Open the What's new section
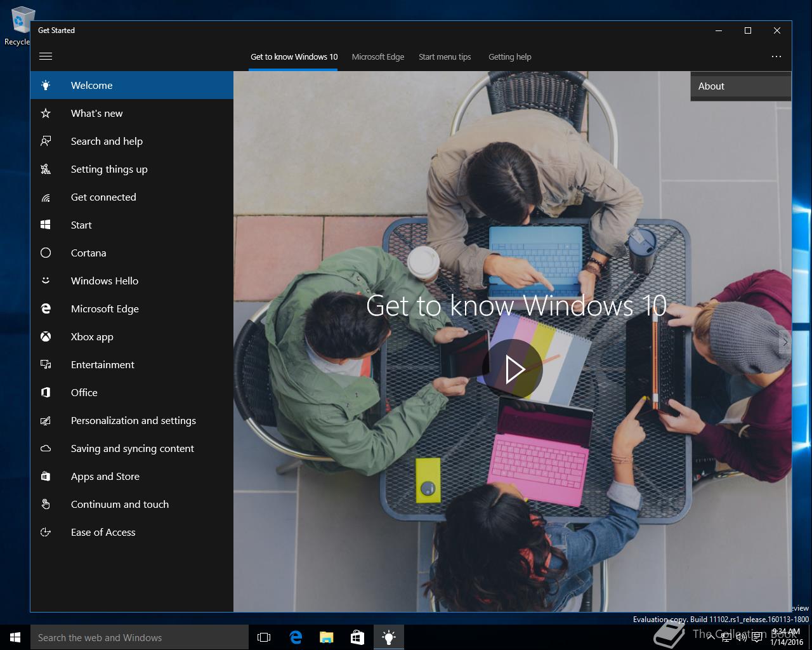The width and height of the screenshot is (812, 650). pyautogui.click(x=97, y=113)
